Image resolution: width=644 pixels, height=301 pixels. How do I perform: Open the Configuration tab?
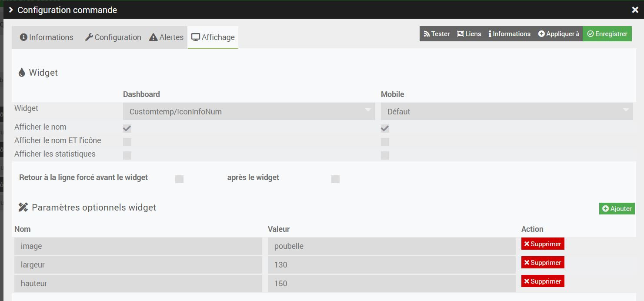[113, 37]
